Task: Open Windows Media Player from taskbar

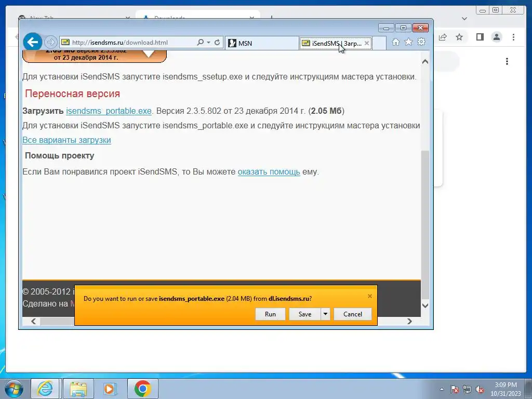Action: 110,389
